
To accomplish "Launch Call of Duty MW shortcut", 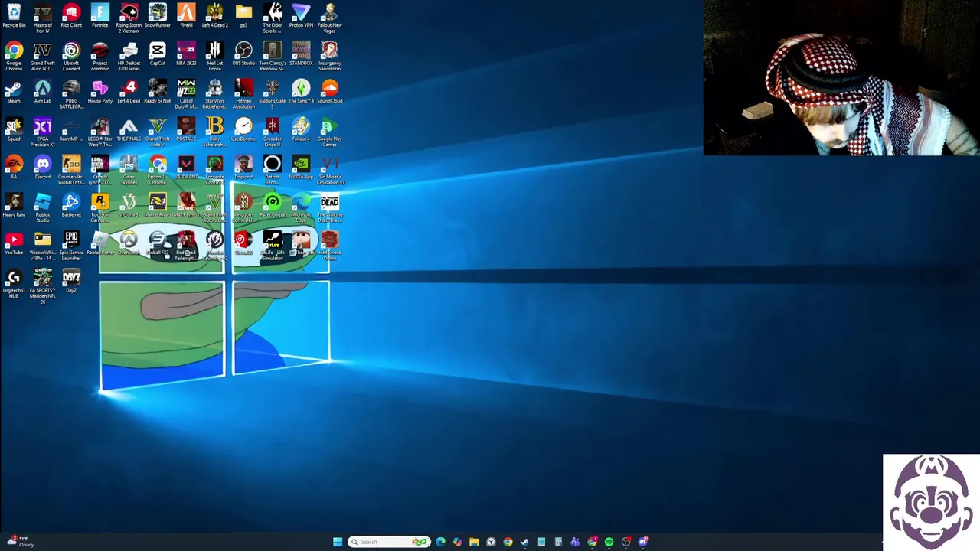I will 186,94.
